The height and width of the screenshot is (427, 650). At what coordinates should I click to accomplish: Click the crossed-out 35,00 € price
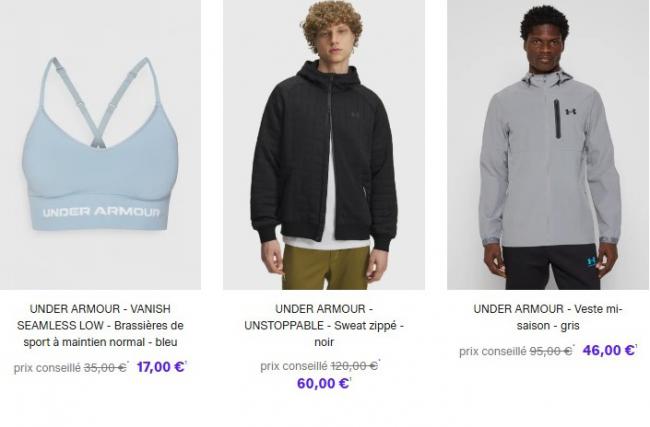(105, 368)
